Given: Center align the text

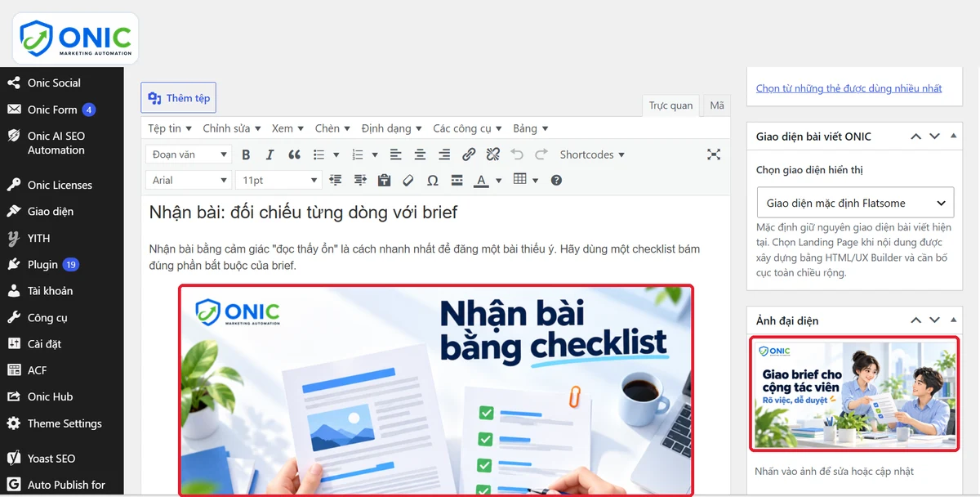Looking at the screenshot, I should [x=420, y=154].
